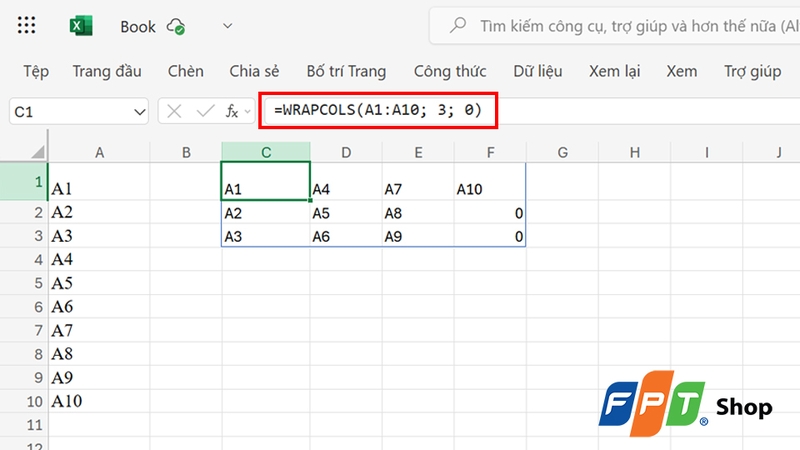Select cell C2 with value A2
The image size is (800, 450).
pyautogui.click(x=266, y=213)
